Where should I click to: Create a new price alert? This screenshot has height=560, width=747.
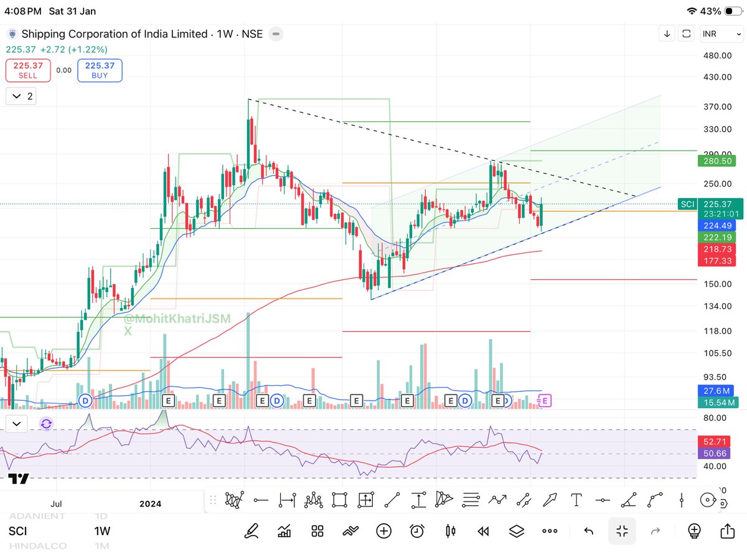click(416, 531)
